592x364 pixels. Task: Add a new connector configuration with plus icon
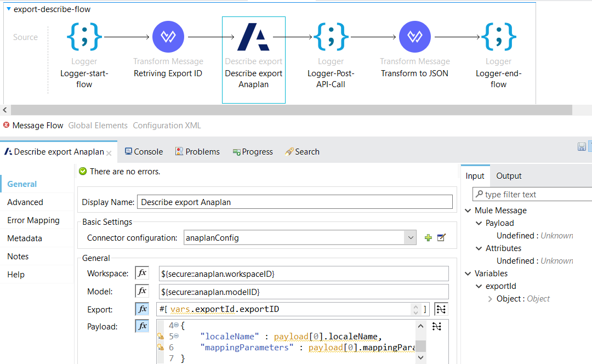click(x=428, y=238)
